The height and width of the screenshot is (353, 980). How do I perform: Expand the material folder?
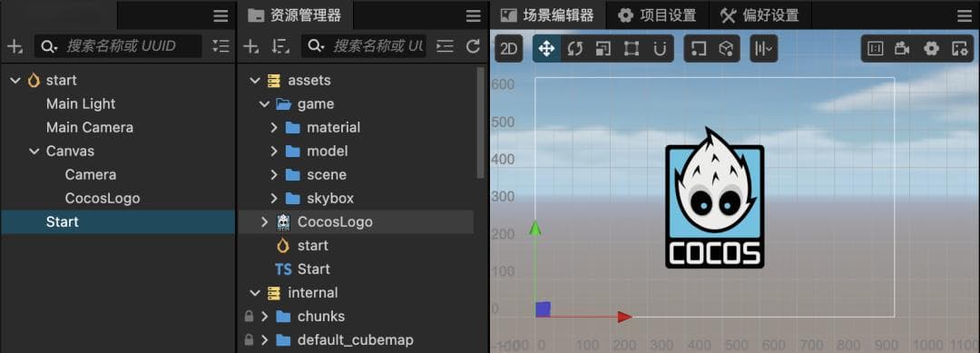[274, 127]
